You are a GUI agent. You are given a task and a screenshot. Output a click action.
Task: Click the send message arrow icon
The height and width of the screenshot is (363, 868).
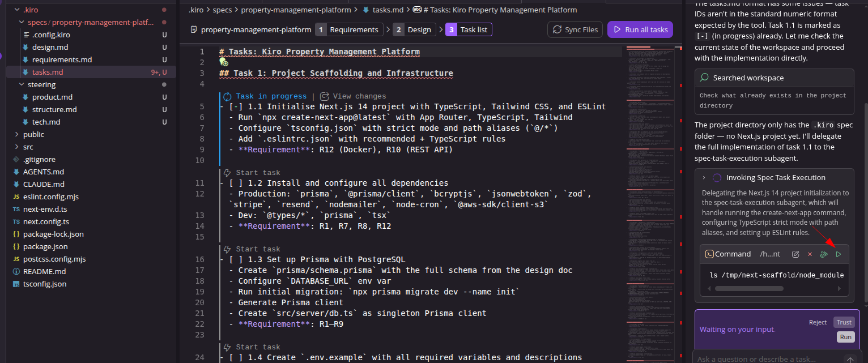[x=850, y=359]
